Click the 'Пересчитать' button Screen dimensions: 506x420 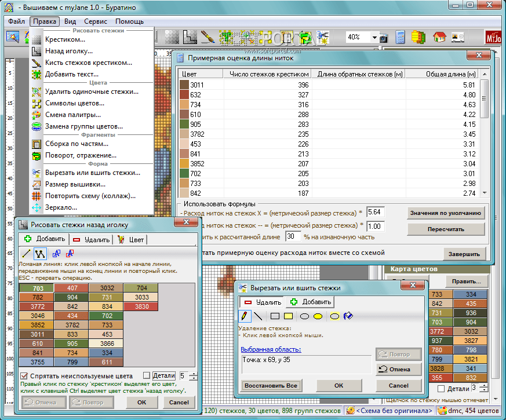pos(446,229)
